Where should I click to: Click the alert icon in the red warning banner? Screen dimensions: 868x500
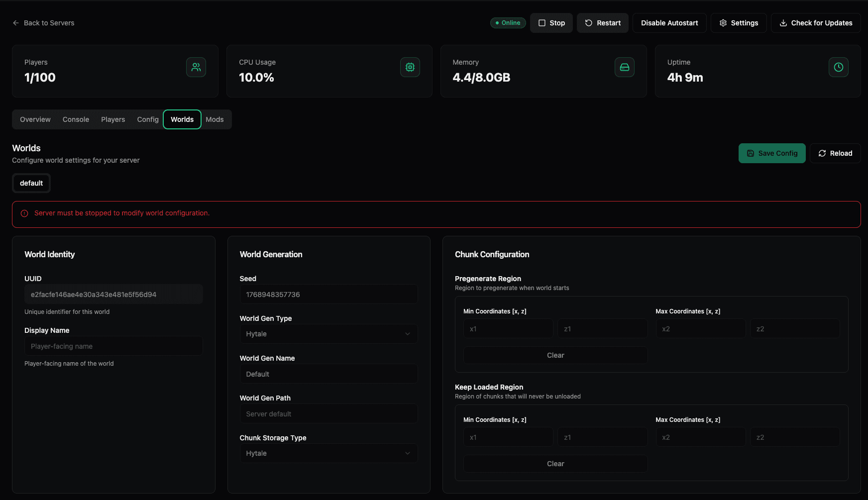[x=24, y=213]
